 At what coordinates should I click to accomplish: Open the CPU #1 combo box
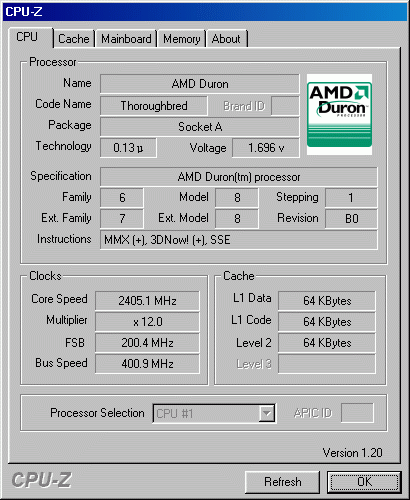(214, 414)
